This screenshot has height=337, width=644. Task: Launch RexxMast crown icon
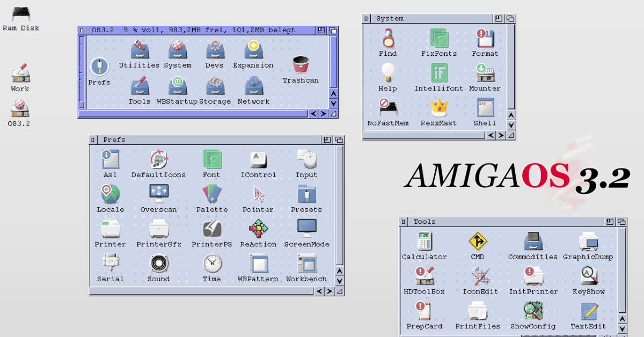pyautogui.click(x=439, y=107)
